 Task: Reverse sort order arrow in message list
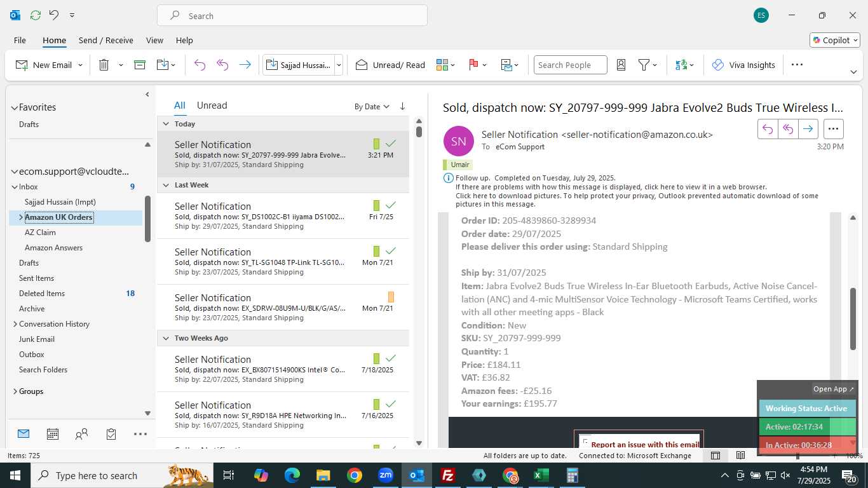(x=402, y=106)
